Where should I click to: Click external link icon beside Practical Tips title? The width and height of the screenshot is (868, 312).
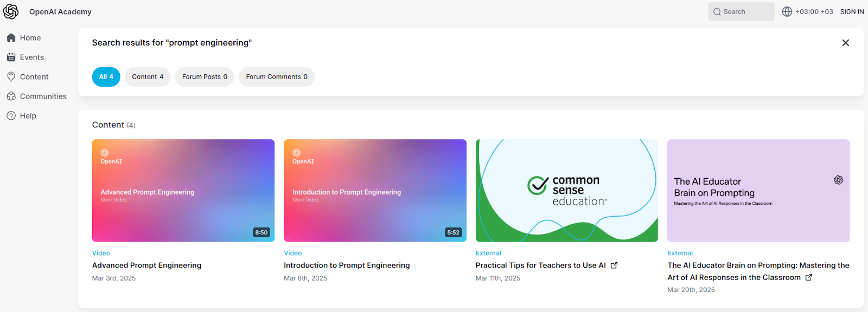pos(614,265)
